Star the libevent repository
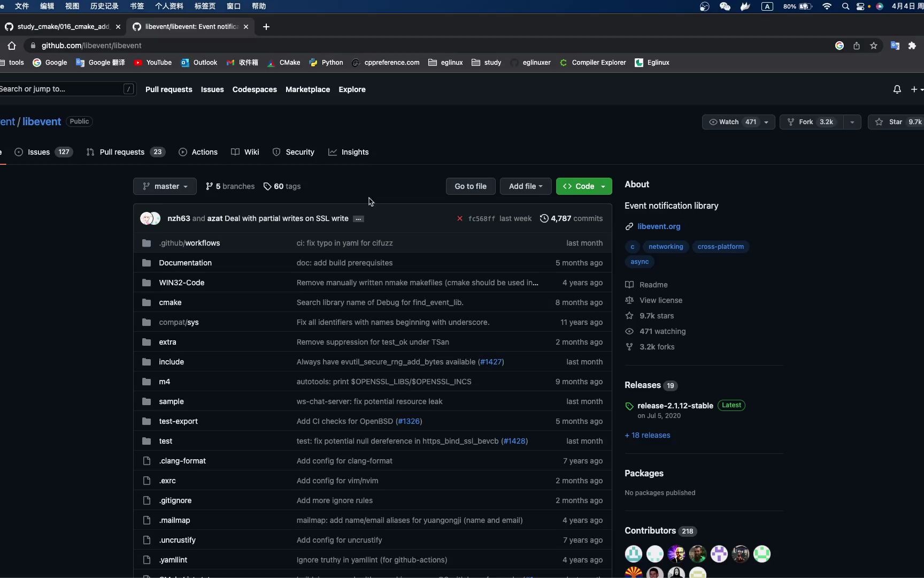This screenshot has width=924, height=578. (x=896, y=122)
